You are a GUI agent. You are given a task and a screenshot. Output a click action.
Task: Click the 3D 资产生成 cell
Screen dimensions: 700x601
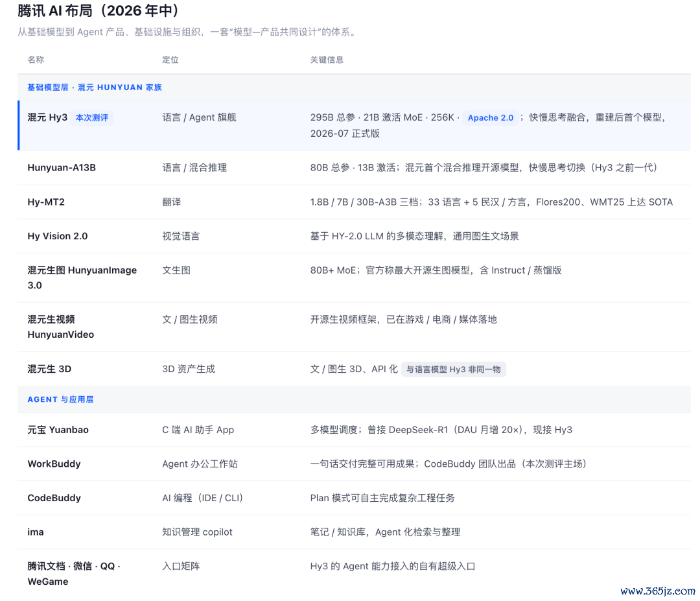coord(189,369)
